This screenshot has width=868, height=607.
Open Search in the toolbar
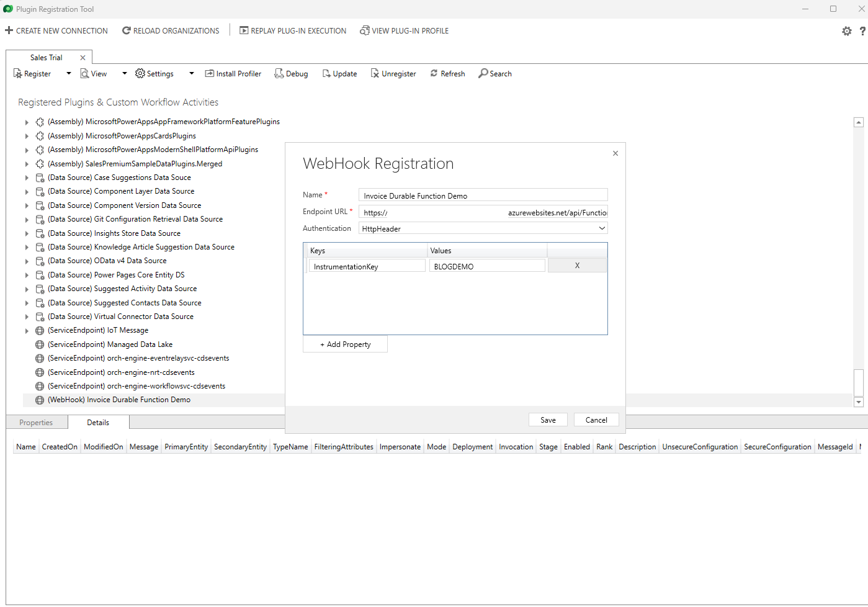click(495, 73)
